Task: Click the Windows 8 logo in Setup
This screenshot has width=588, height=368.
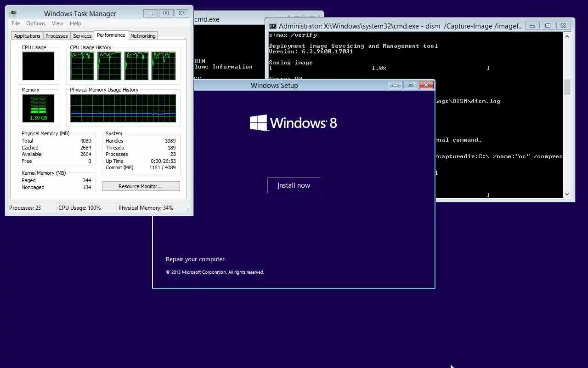Action: tap(293, 123)
